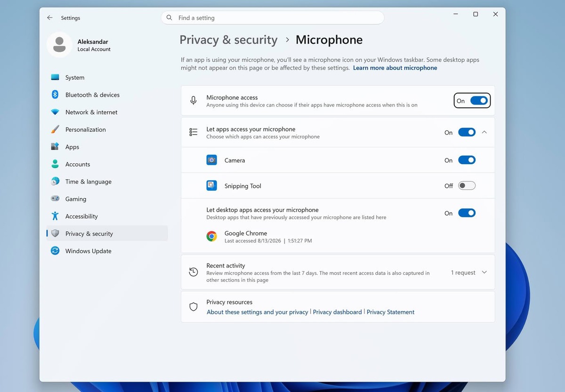Viewport: 565px width, 392px height.
Task: Toggle Let desktop apps access your microphone
Action: (x=467, y=213)
